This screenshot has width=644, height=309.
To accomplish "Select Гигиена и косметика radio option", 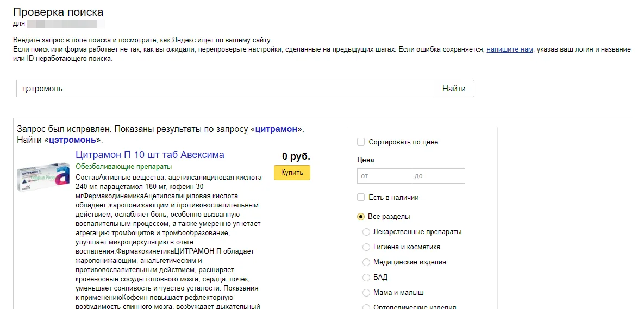I will click(x=366, y=247).
